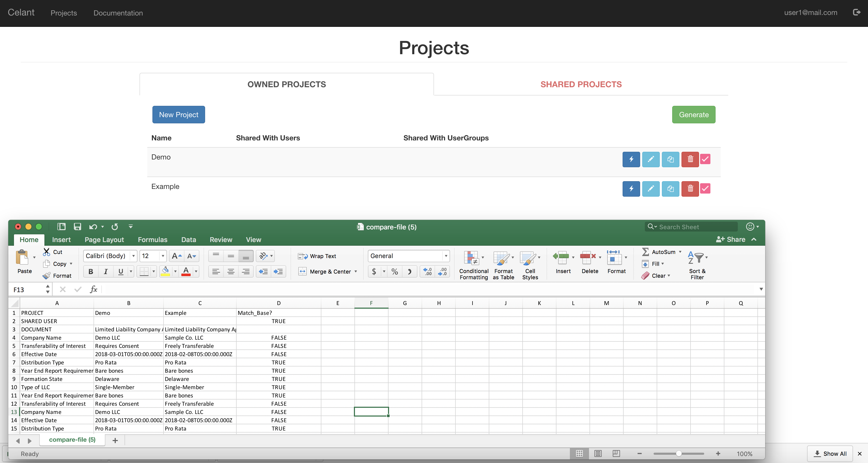Duplicate the Example project

(670, 189)
